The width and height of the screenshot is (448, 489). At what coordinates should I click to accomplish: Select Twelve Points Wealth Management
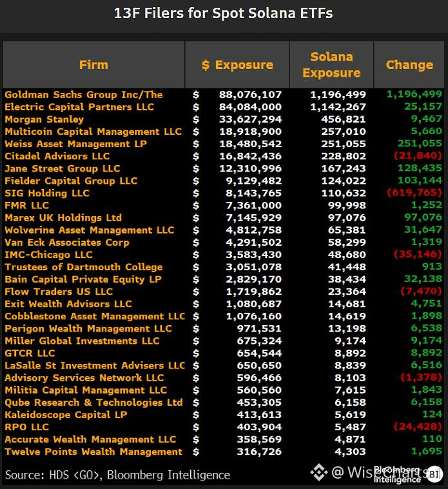(93, 452)
